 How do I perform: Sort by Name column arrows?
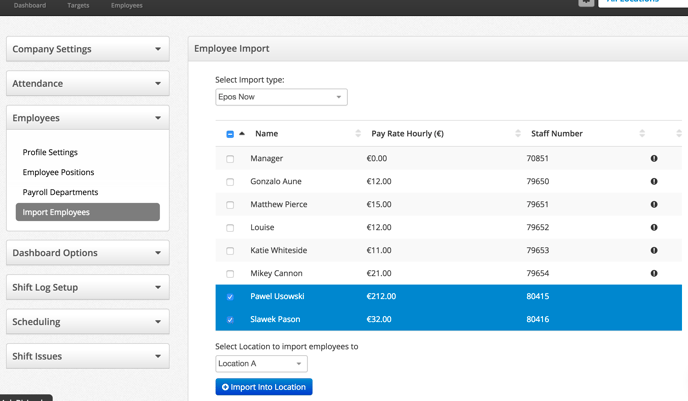(x=358, y=133)
